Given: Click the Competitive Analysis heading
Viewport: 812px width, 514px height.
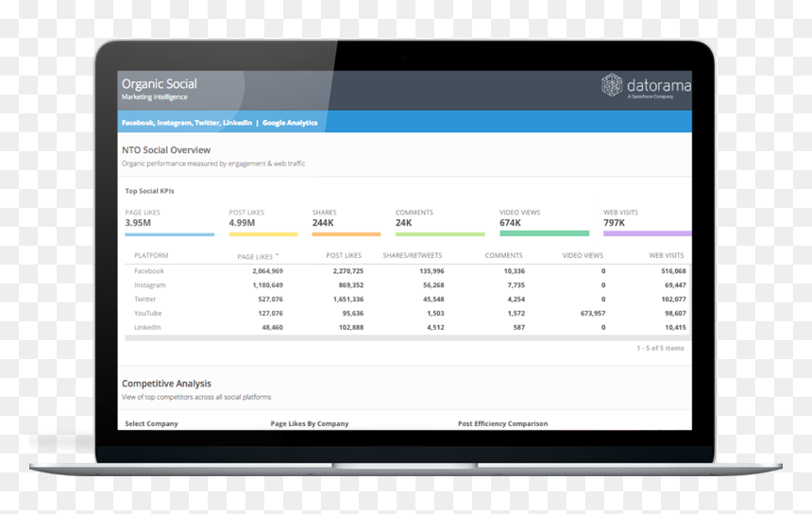Looking at the screenshot, I should click(x=166, y=384).
